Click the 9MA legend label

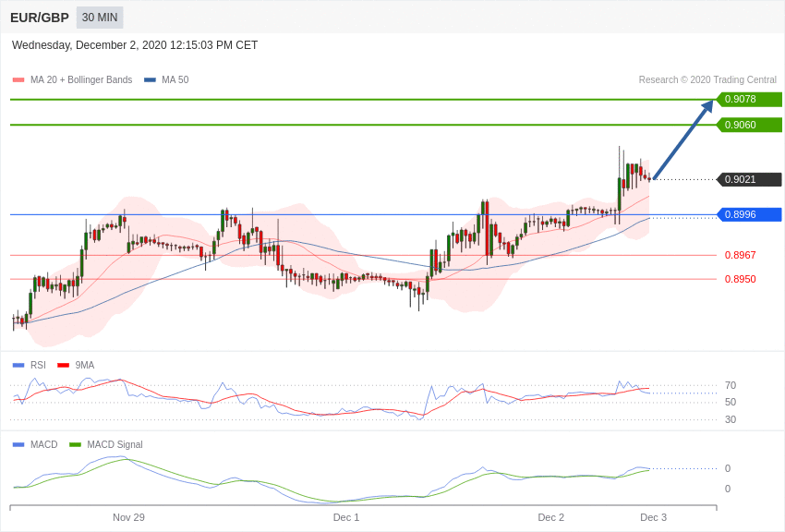pos(85,366)
